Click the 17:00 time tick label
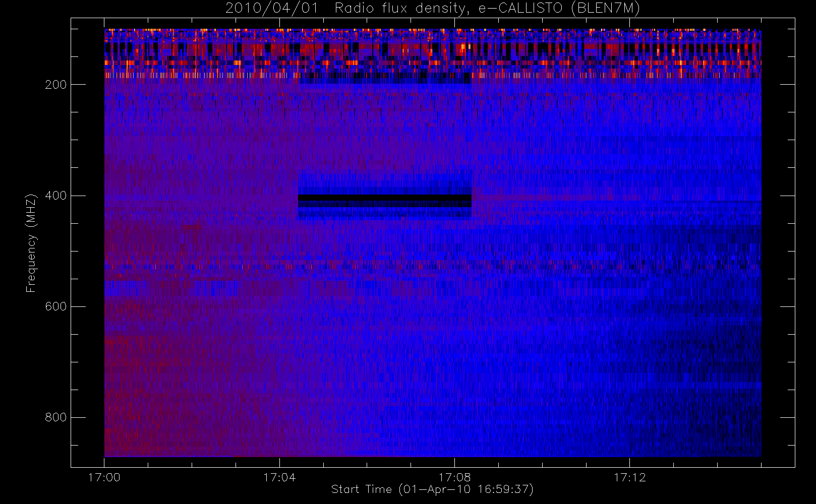Image resolution: width=816 pixels, height=504 pixels. pyautogui.click(x=104, y=477)
